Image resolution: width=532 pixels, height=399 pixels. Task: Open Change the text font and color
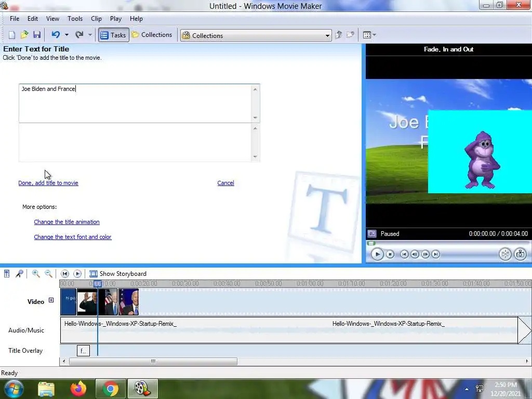pyautogui.click(x=73, y=237)
